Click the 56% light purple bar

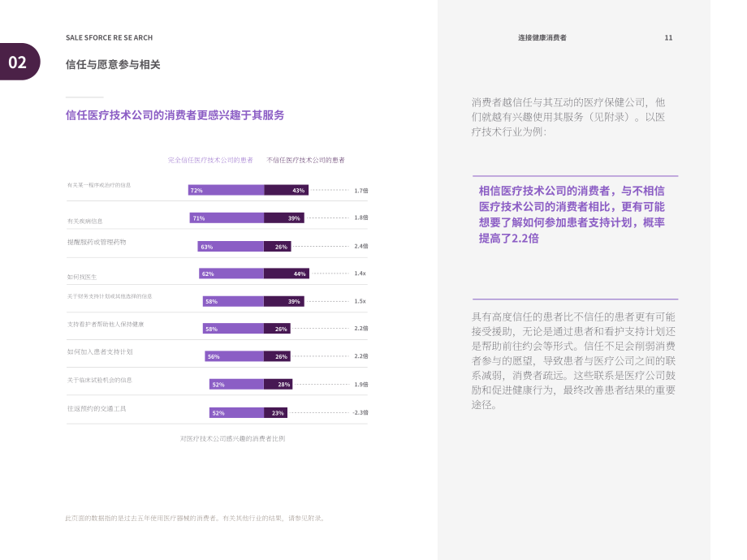(235, 356)
